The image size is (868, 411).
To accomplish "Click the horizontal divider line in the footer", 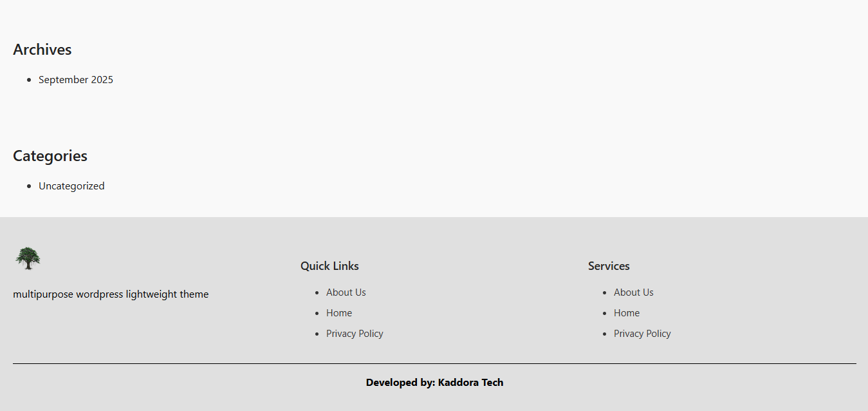I will [434, 363].
